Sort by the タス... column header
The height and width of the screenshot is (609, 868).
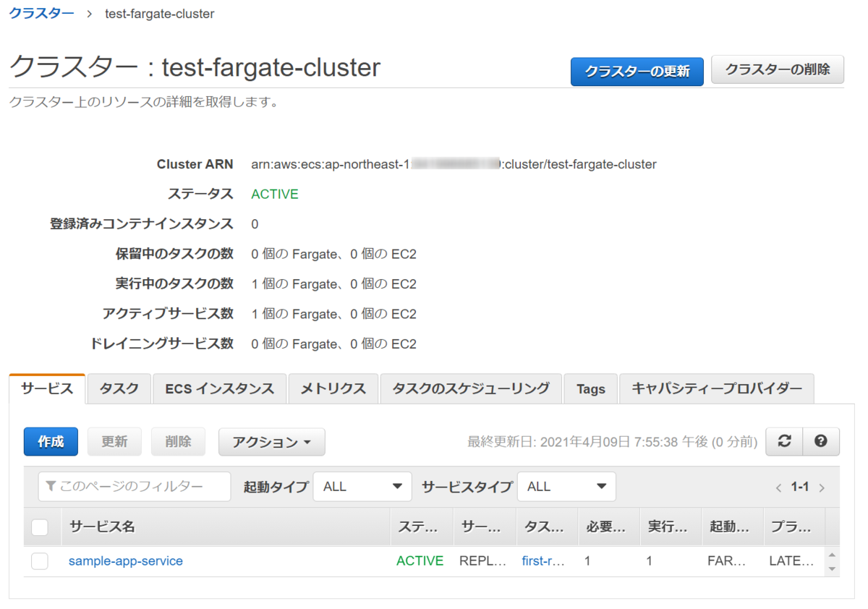(x=546, y=527)
